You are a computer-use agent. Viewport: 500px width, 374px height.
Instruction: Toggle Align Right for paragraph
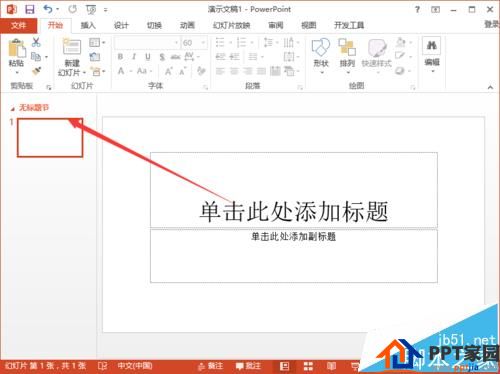pos(248,71)
